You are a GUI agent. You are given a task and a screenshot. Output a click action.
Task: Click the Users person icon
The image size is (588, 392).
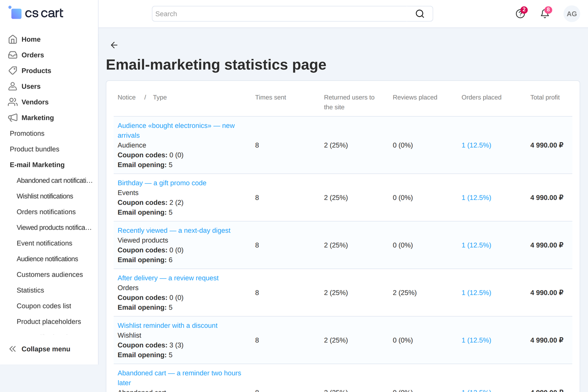tap(13, 86)
